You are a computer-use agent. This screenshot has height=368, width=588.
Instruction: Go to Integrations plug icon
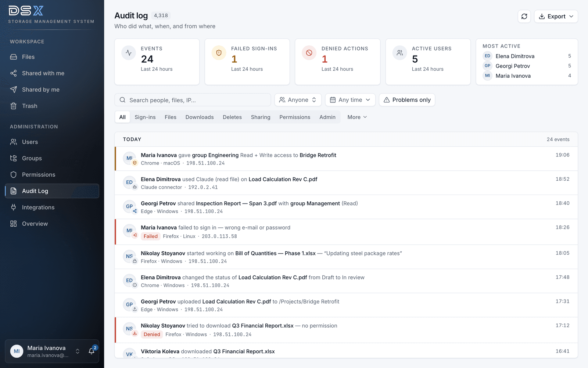pyautogui.click(x=14, y=207)
